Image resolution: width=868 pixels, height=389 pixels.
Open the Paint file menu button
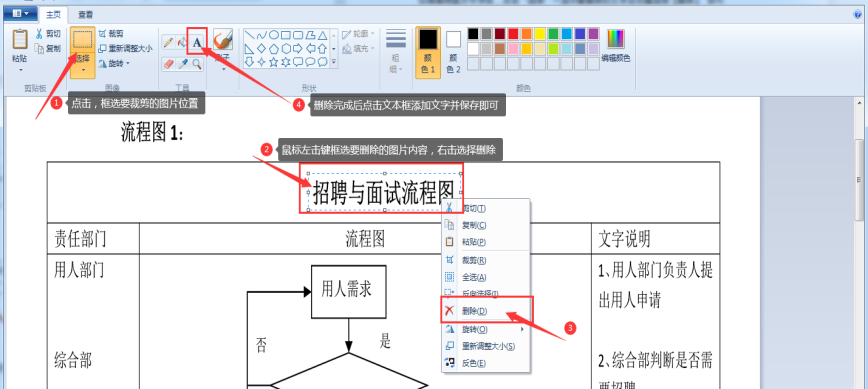click(x=20, y=13)
